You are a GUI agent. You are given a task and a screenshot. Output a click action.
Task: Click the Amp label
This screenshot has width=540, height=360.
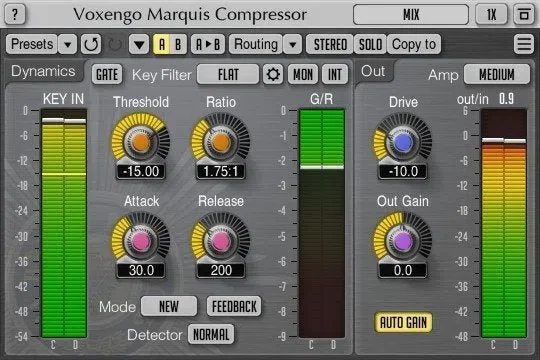tap(443, 75)
